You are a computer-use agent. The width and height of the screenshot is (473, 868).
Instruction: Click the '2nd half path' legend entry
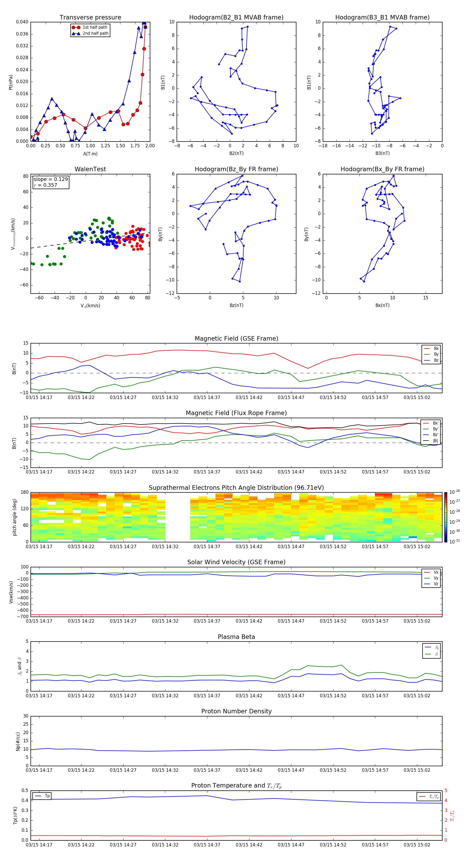point(91,33)
